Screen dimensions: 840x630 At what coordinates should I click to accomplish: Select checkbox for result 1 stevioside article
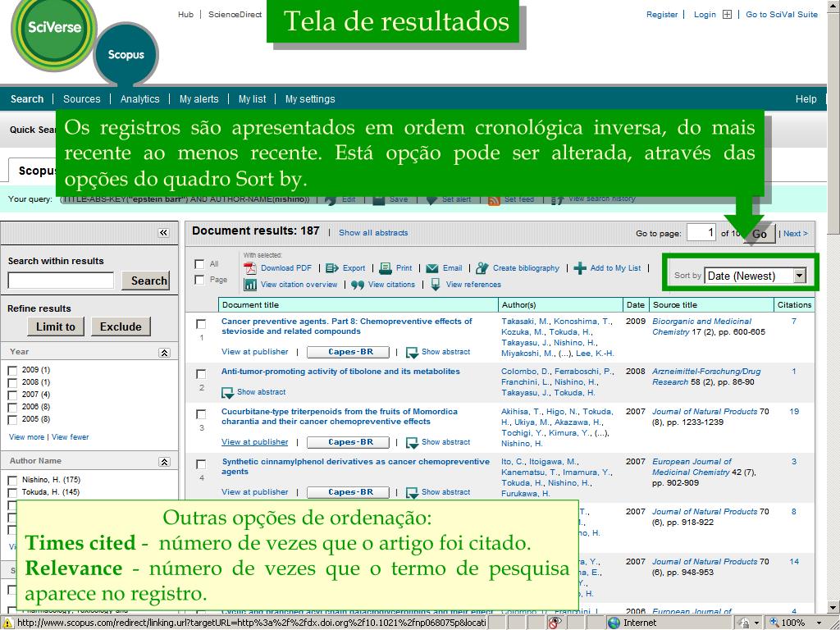pos(201,324)
